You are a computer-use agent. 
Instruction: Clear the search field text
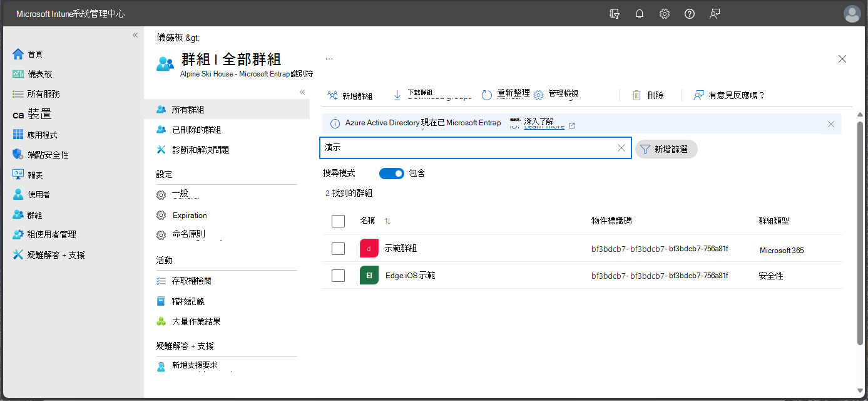point(621,148)
